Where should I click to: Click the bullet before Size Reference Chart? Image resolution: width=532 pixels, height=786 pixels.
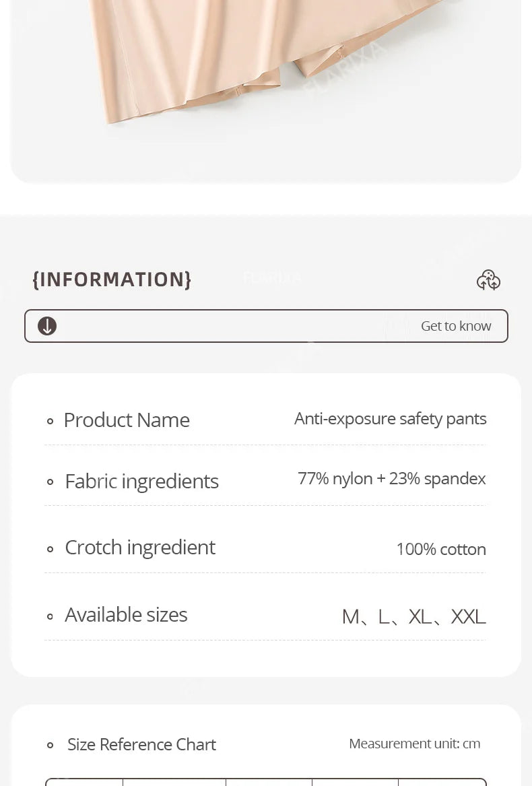pos(50,746)
